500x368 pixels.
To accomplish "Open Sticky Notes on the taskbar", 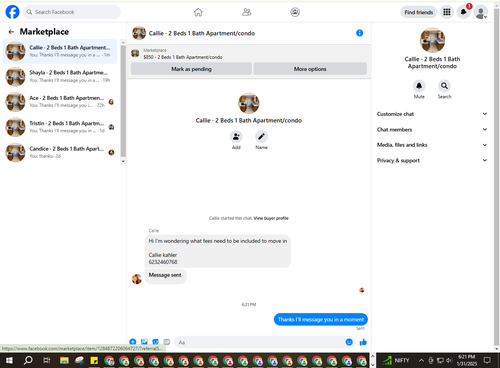I will tap(94, 360).
